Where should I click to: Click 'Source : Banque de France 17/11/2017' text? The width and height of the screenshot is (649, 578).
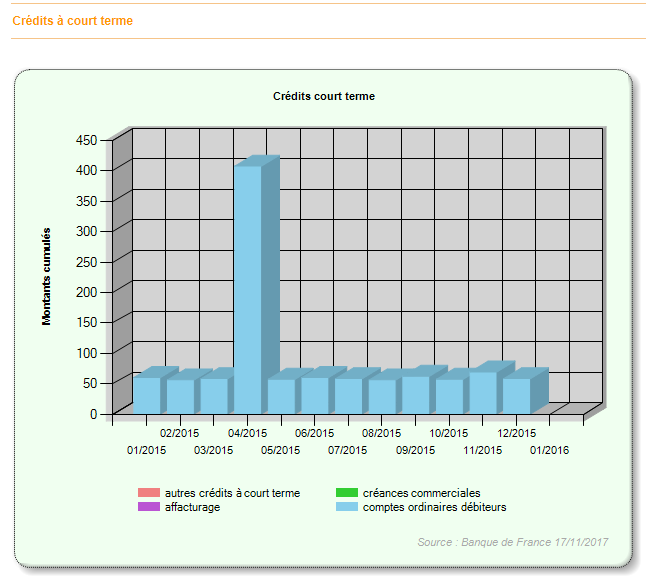coord(513,542)
